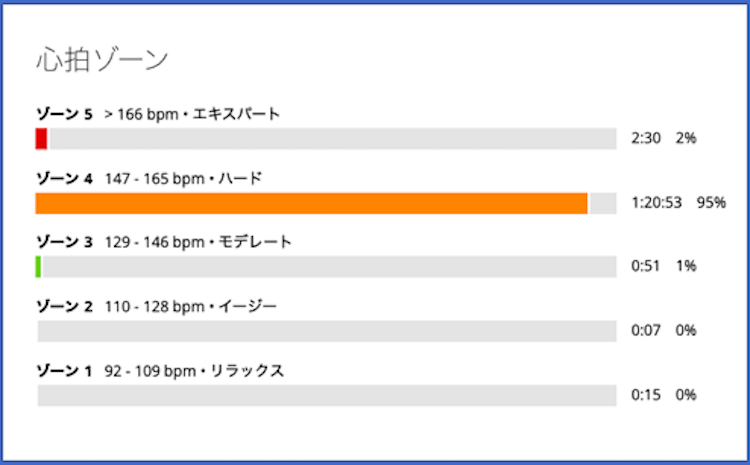The height and width of the screenshot is (465, 750).
Task: Click the 95% percentage value
Action: click(711, 203)
